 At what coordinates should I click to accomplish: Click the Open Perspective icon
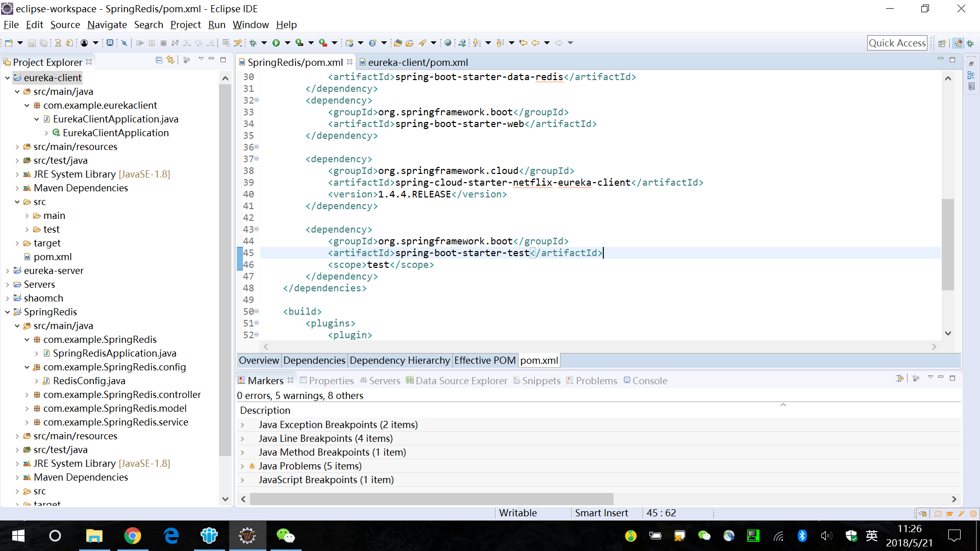click(942, 43)
